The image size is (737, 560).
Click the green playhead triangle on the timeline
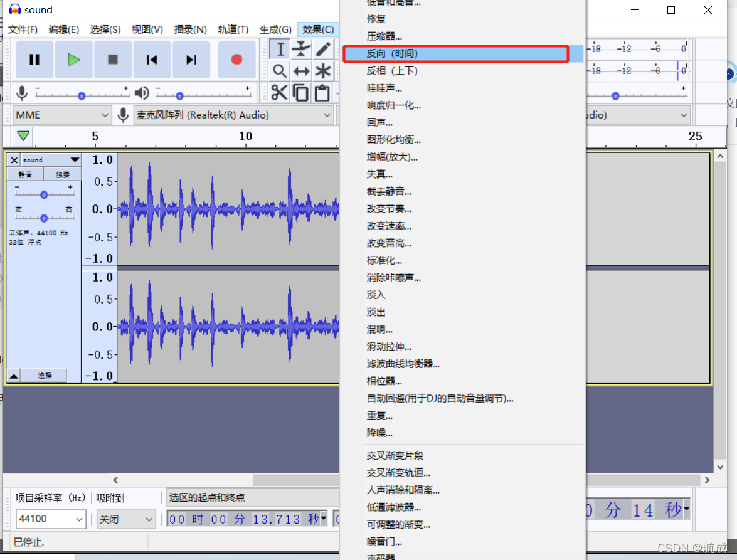tap(23, 136)
